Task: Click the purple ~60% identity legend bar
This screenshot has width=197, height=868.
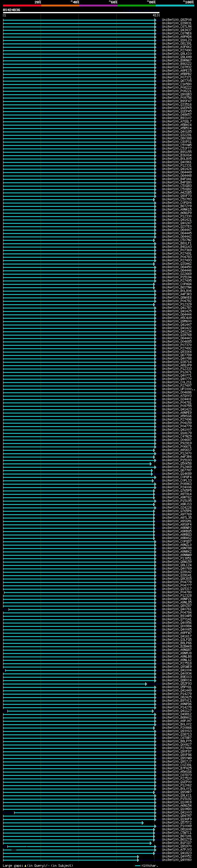Action: [x=98, y=6]
